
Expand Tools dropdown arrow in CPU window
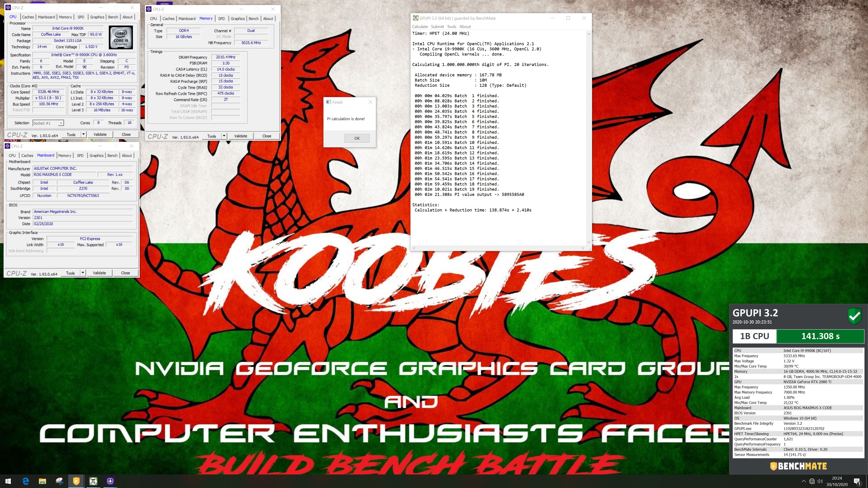[83, 134]
